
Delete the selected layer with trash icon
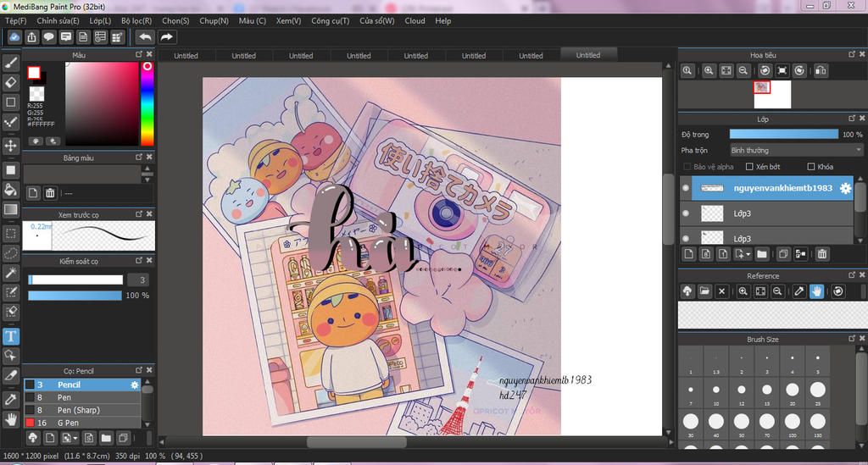822,254
